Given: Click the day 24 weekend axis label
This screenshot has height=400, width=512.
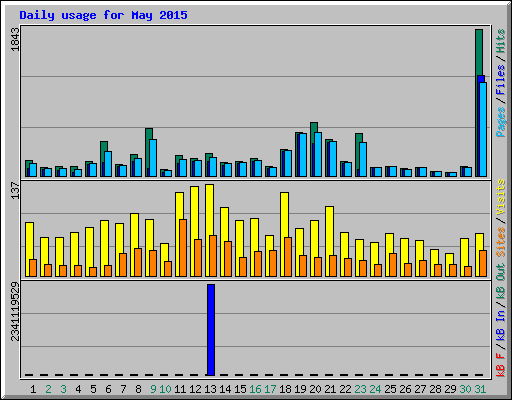Looking at the screenshot, I should click(375, 389).
